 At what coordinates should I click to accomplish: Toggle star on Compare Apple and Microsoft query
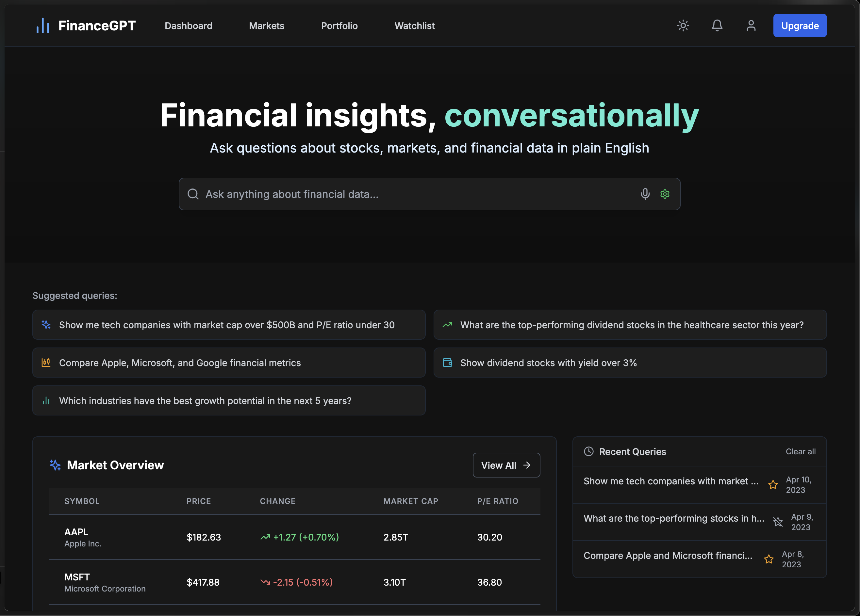(769, 559)
